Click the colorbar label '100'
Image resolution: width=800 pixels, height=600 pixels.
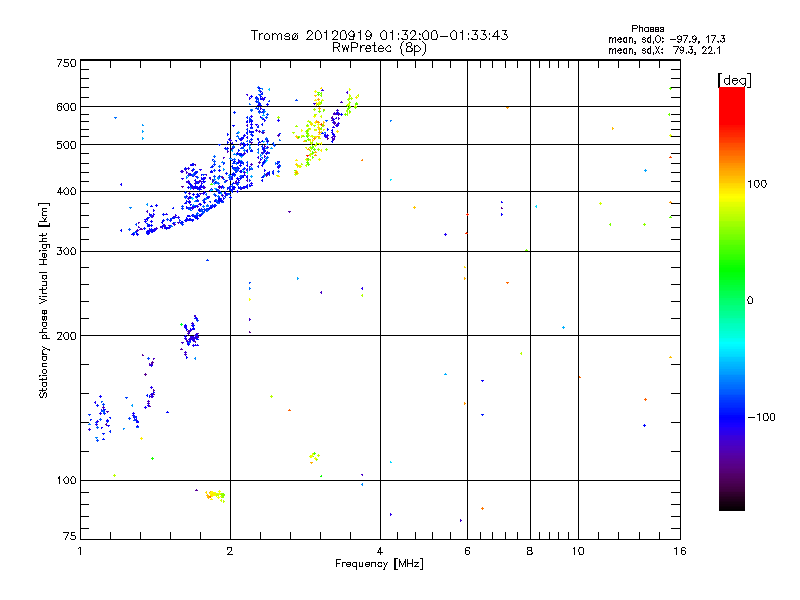[x=757, y=184]
